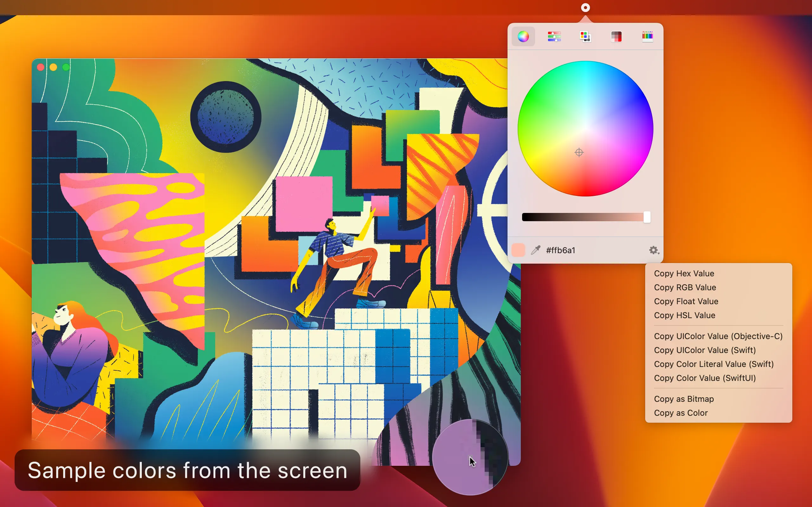Click the brightness slider handle
The width and height of the screenshot is (812, 507).
(646, 217)
